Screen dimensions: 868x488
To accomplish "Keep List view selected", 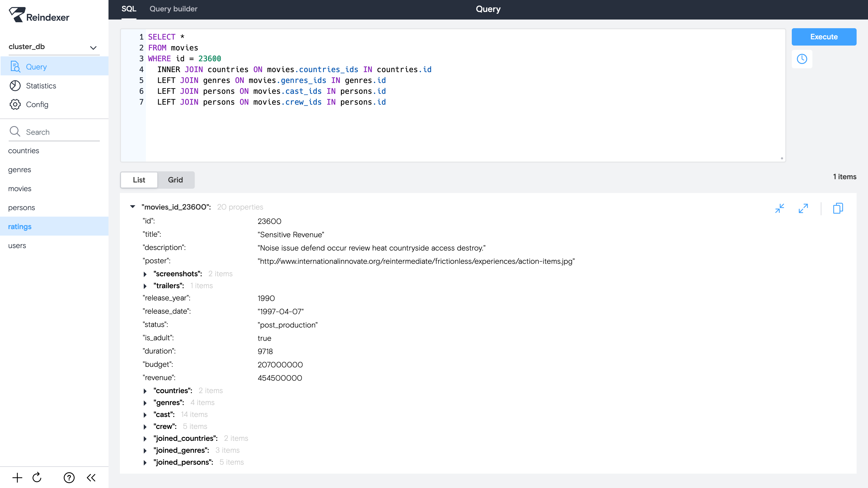I will [139, 180].
